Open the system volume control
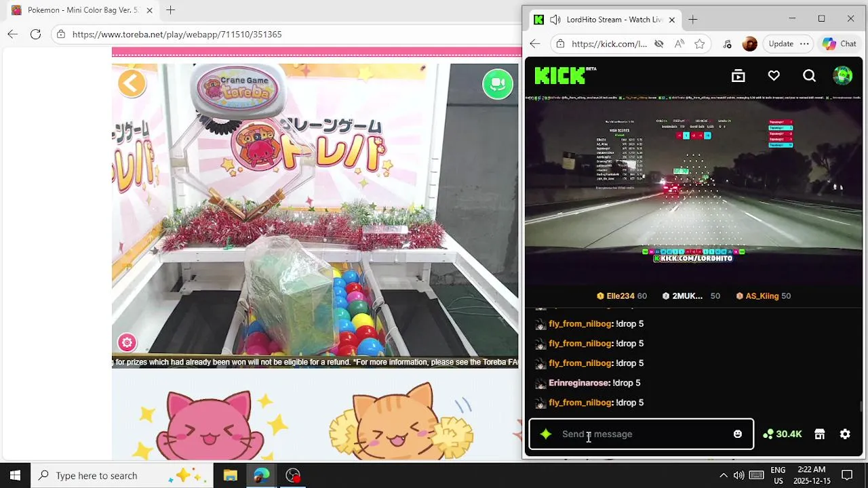The height and width of the screenshot is (488, 868). coord(738,475)
